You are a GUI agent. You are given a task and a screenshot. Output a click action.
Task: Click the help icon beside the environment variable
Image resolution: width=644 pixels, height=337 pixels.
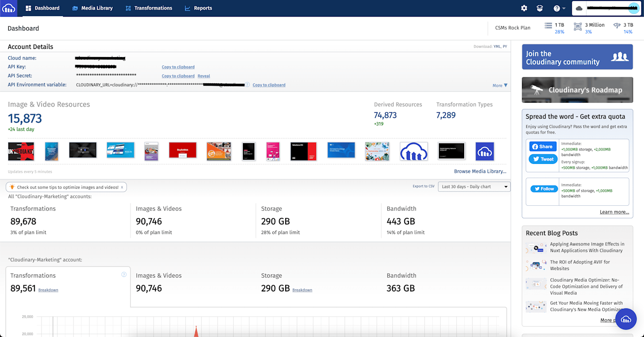(x=247, y=85)
